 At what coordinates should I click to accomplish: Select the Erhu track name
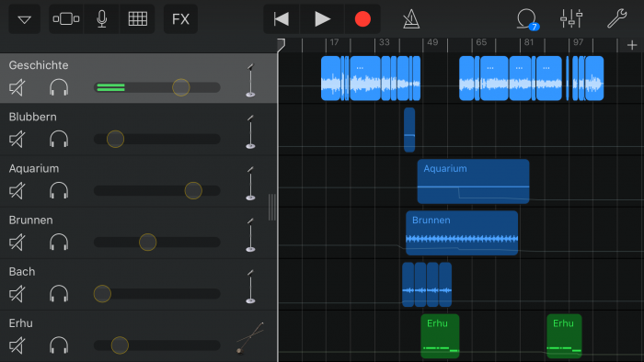click(x=21, y=323)
